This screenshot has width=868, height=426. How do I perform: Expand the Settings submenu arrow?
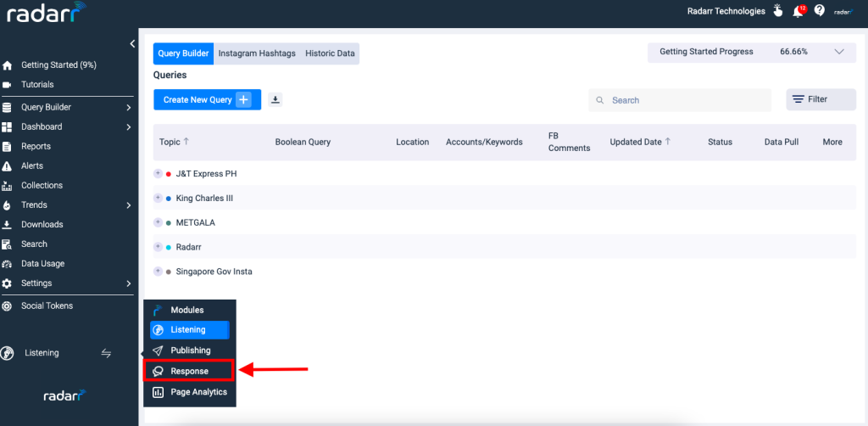(x=129, y=283)
